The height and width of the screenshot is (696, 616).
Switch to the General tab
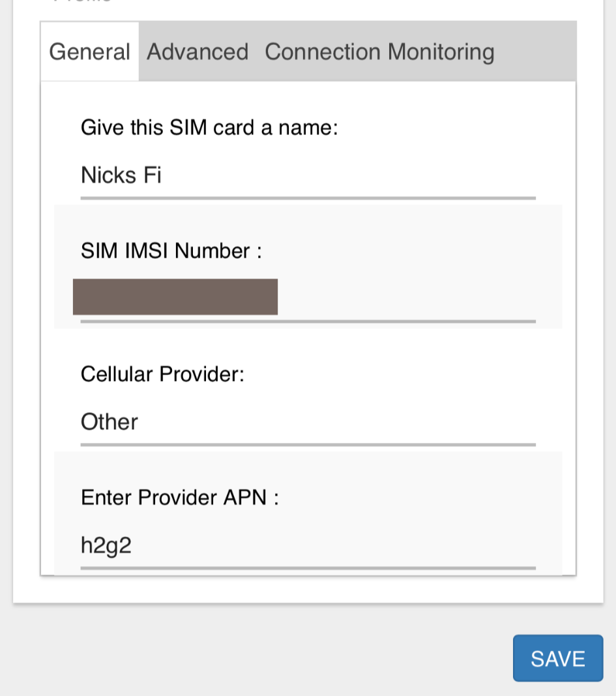coord(90,52)
